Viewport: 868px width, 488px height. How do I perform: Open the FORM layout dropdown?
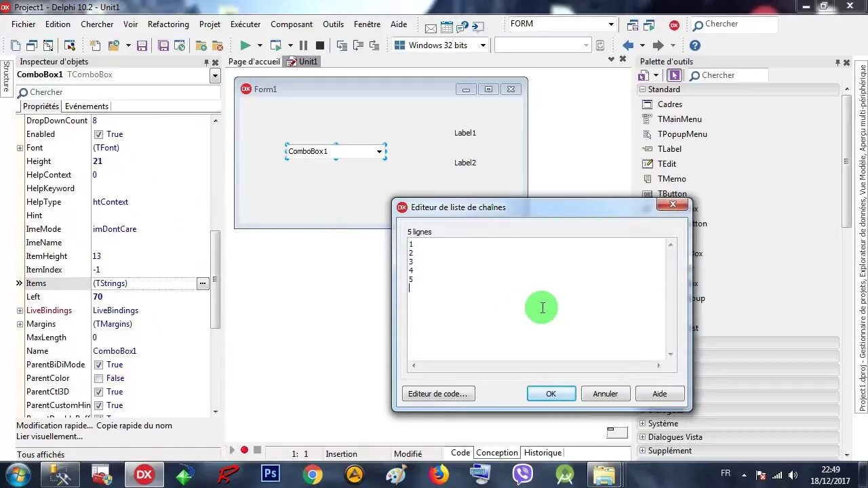[x=611, y=24]
